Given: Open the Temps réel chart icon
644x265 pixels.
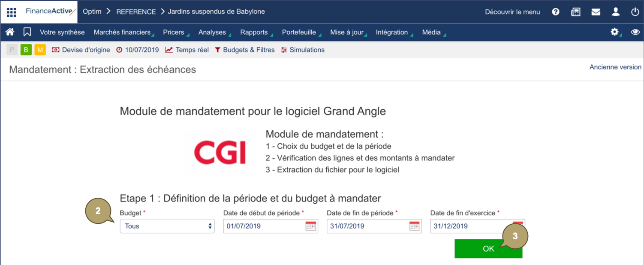Looking at the screenshot, I should pos(168,49).
